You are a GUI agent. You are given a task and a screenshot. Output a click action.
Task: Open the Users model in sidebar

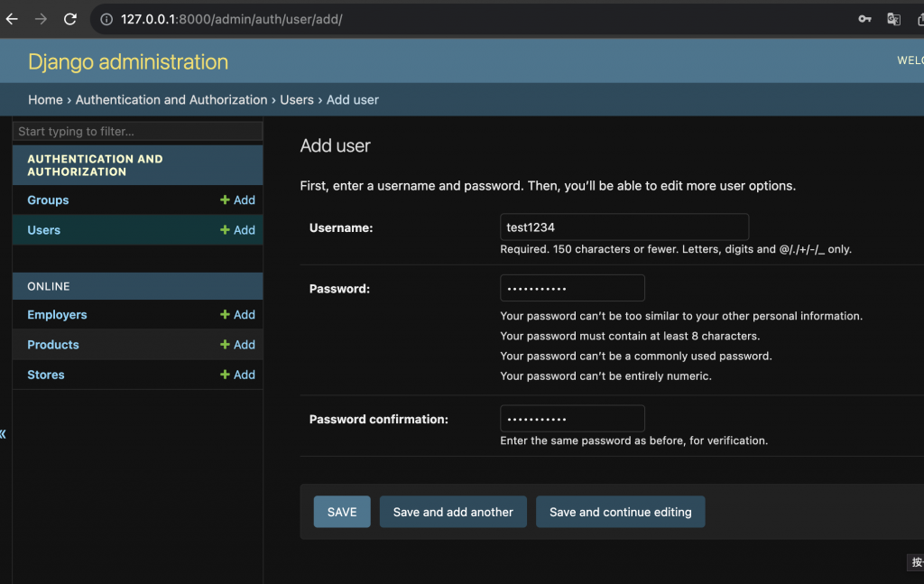(43, 230)
